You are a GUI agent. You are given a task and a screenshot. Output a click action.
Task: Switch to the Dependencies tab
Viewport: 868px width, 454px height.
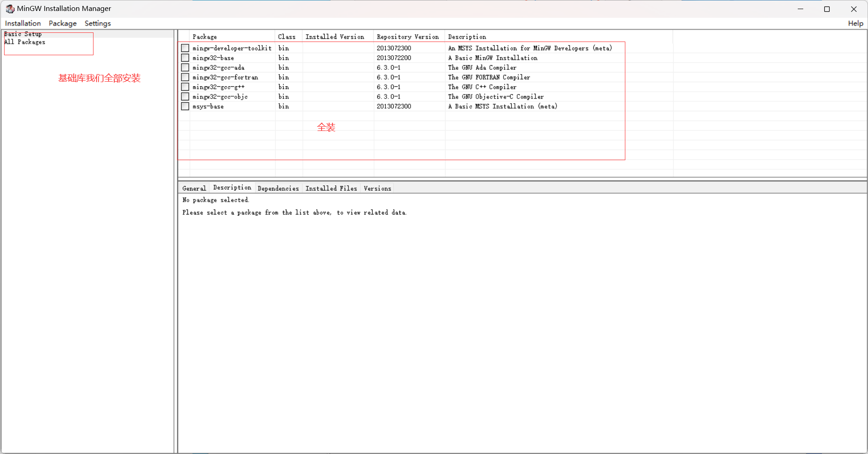point(278,188)
